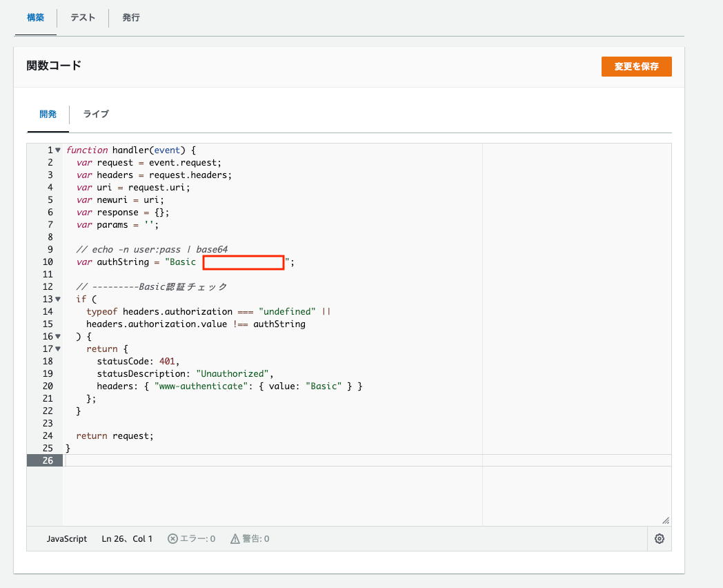Collapse the return block fold arrow on line 17
Screen dimensions: 723x588
click(58, 349)
